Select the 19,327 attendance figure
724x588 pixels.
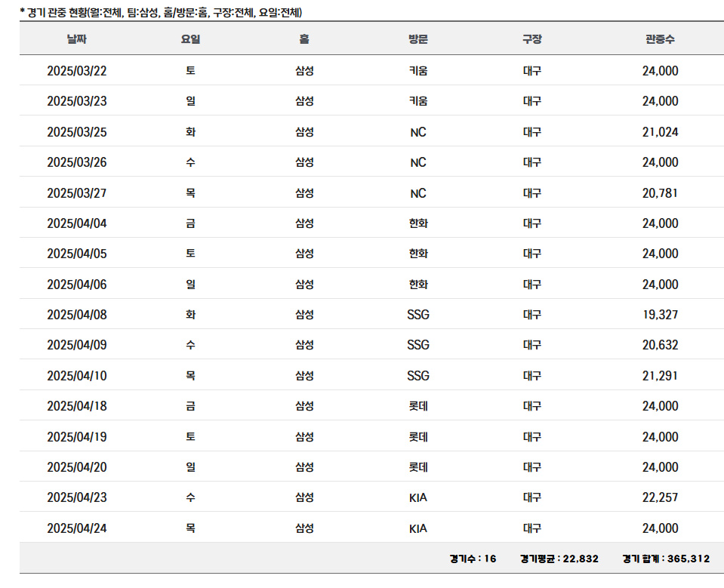click(660, 315)
